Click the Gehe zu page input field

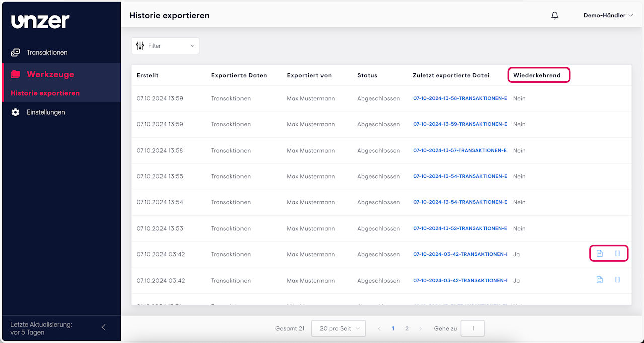[472, 329]
